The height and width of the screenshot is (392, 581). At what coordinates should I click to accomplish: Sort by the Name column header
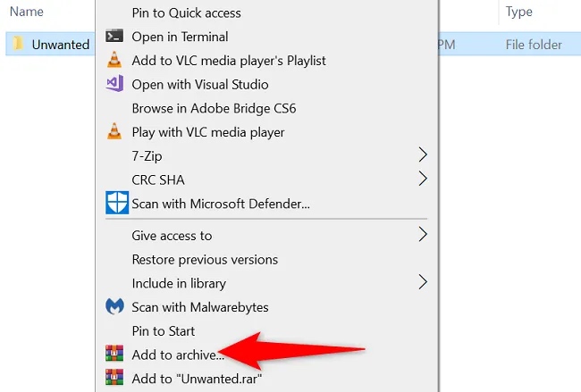26,12
